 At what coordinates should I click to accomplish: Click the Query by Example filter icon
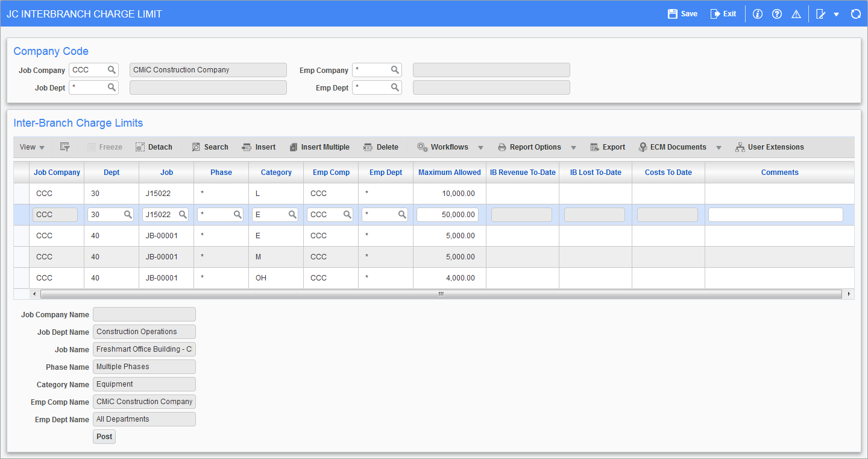[65, 147]
